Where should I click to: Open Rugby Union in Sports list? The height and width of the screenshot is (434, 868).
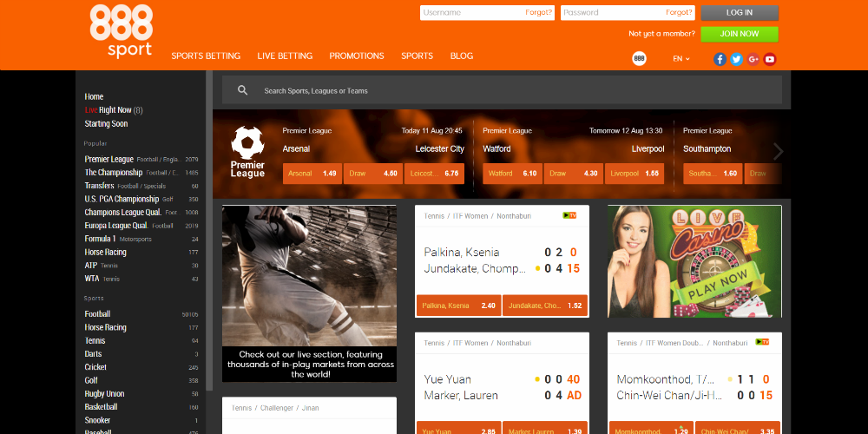pyautogui.click(x=141, y=393)
